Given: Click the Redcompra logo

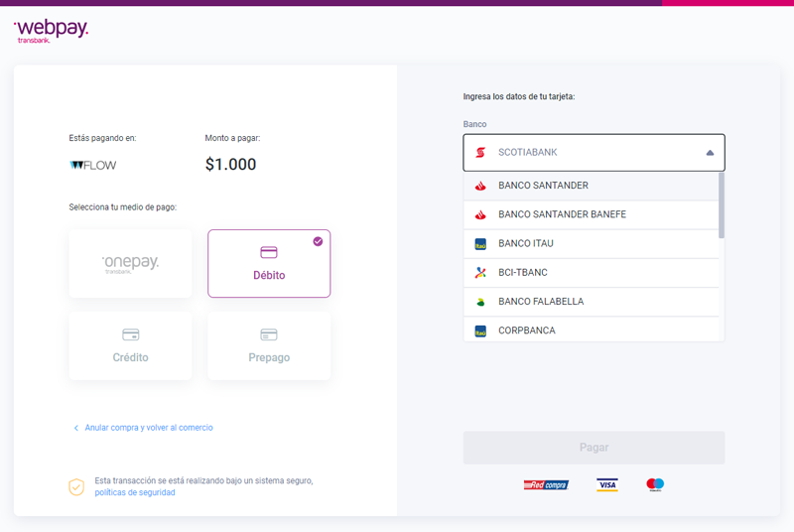Looking at the screenshot, I should [546, 485].
